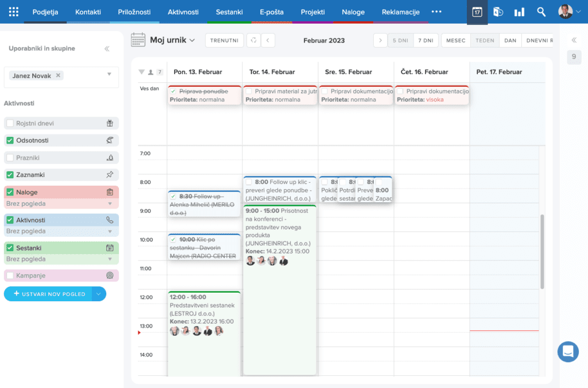Open the search magnifier icon
This screenshot has width=588, height=388.
click(x=541, y=12)
